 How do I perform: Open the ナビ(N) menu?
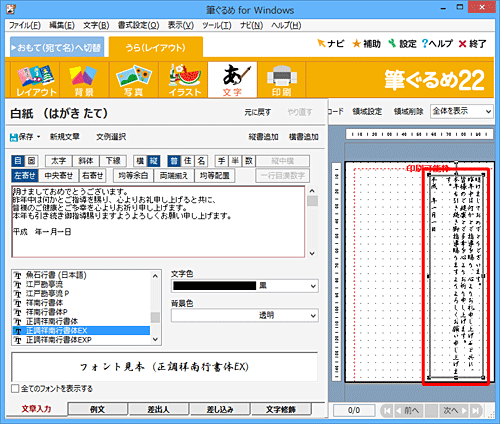[x=252, y=26]
